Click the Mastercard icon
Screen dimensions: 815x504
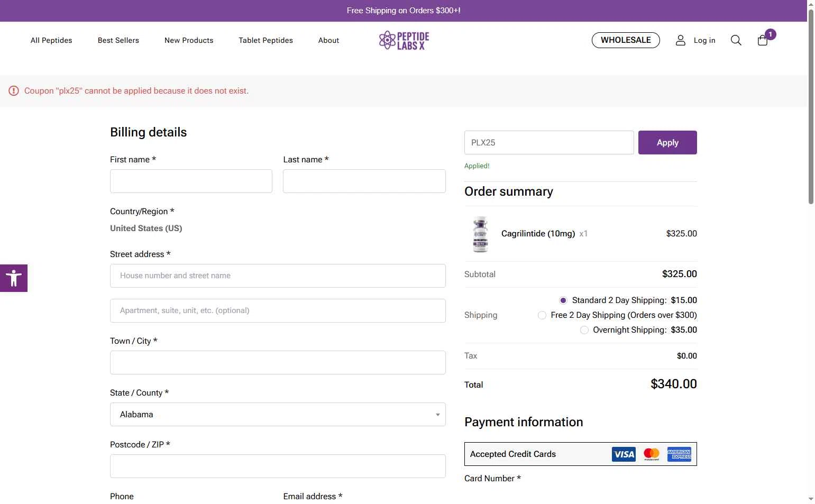(652, 454)
